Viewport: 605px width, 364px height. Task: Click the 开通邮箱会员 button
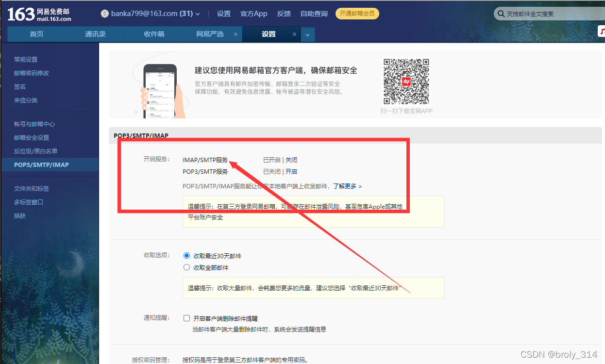point(357,14)
